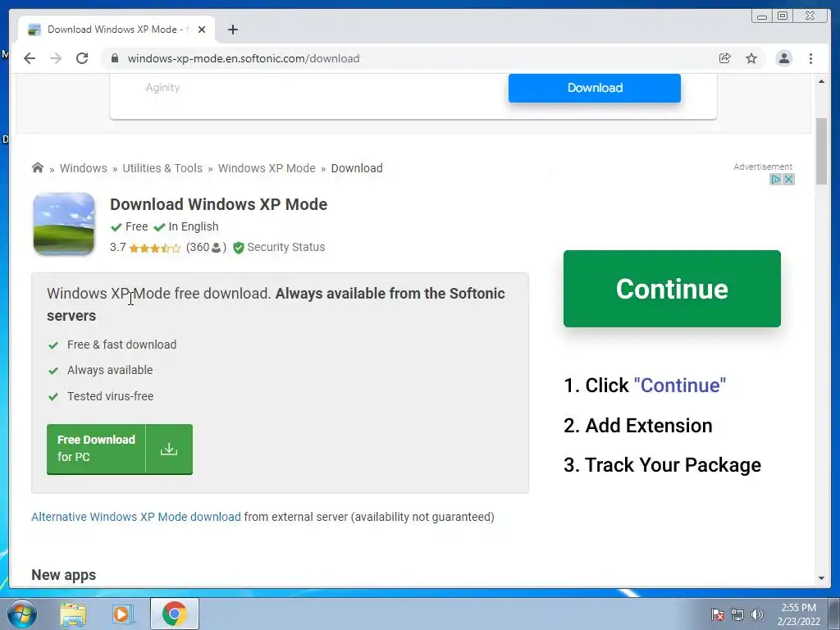Click the 3.7 star rating icons

coord(155,248)
